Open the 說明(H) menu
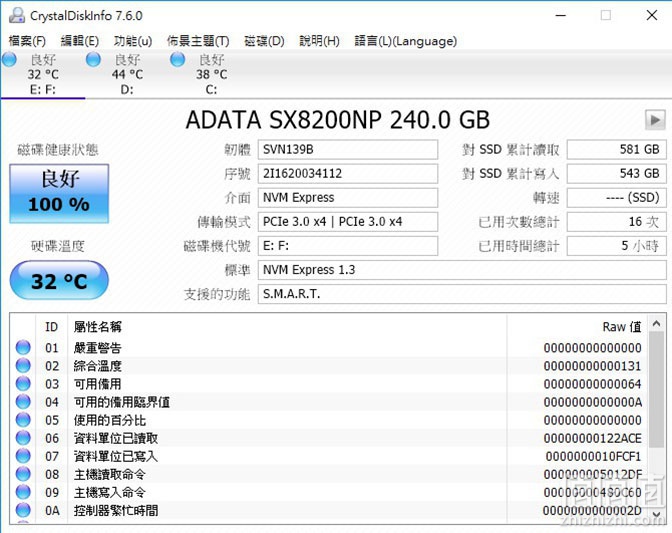Screen dimensions: 672x533 point(319,41)
